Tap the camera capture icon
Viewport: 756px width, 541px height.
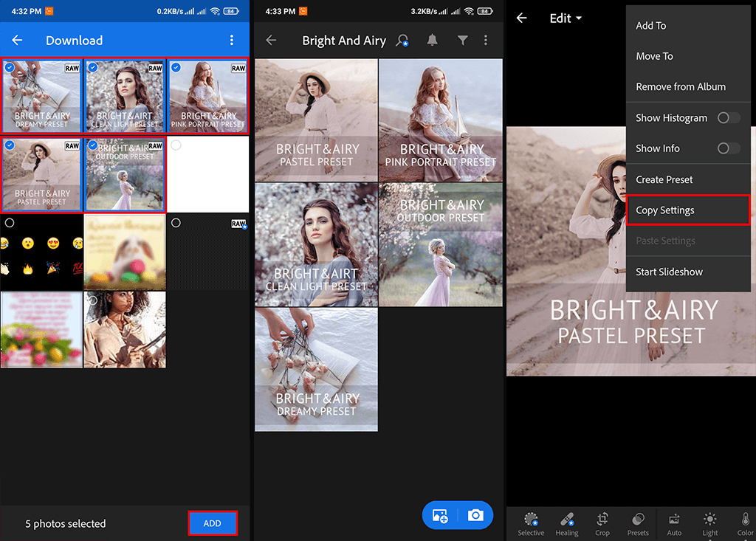475,515
